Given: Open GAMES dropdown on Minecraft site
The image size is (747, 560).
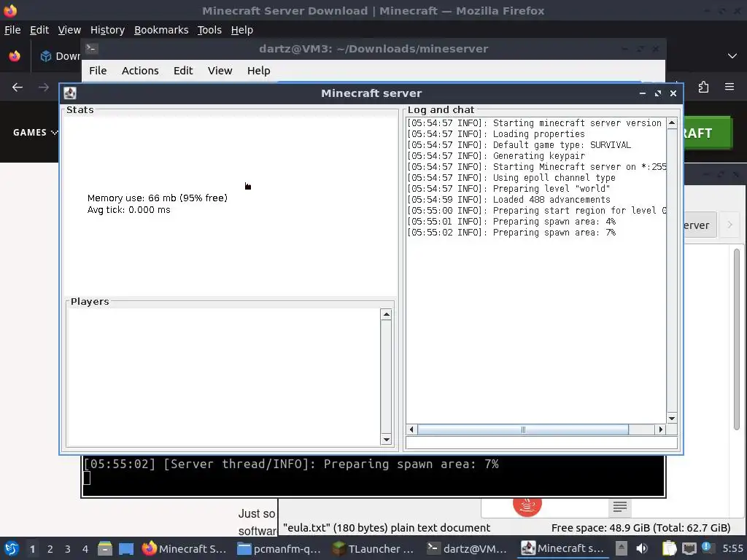Looking at the screenshot, I should point(35,133).
